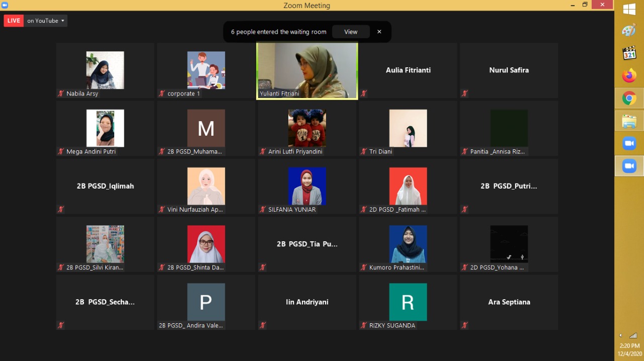Switch to Google Chrome in the taskbar
The width and height of the screenshot is (644, 361).
(x=629, y=99)
